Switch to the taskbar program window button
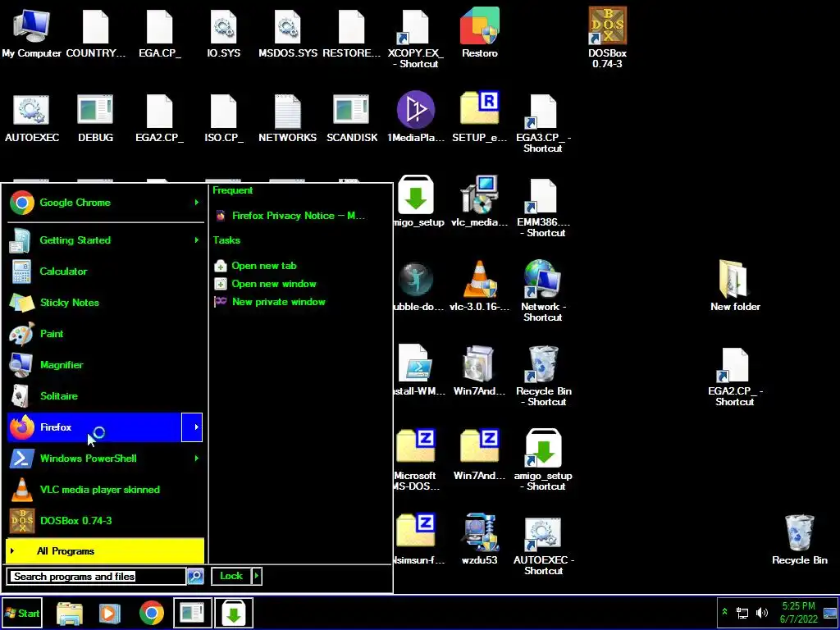840x630 pixels. point(192,613)
